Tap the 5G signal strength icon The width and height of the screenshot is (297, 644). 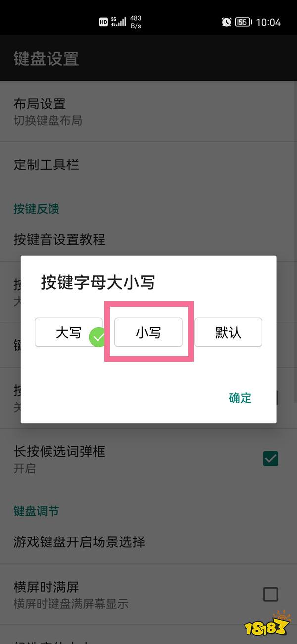118,22
